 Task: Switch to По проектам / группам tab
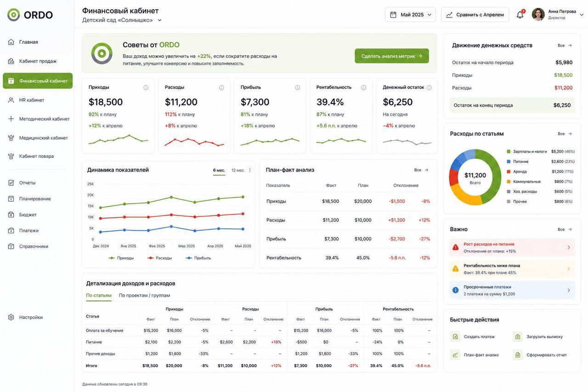click(x=144, y=295)
